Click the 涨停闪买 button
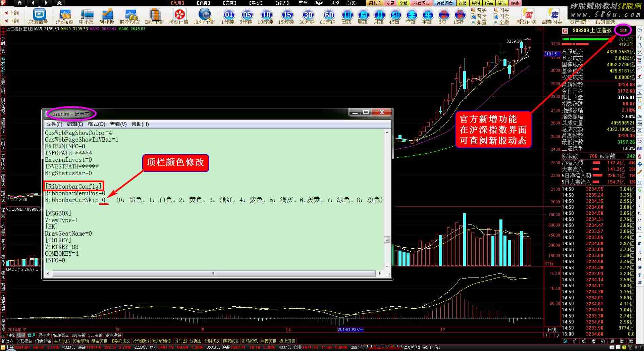The height and width of the screenshot is (351, 644). click(x=421, y=3)
